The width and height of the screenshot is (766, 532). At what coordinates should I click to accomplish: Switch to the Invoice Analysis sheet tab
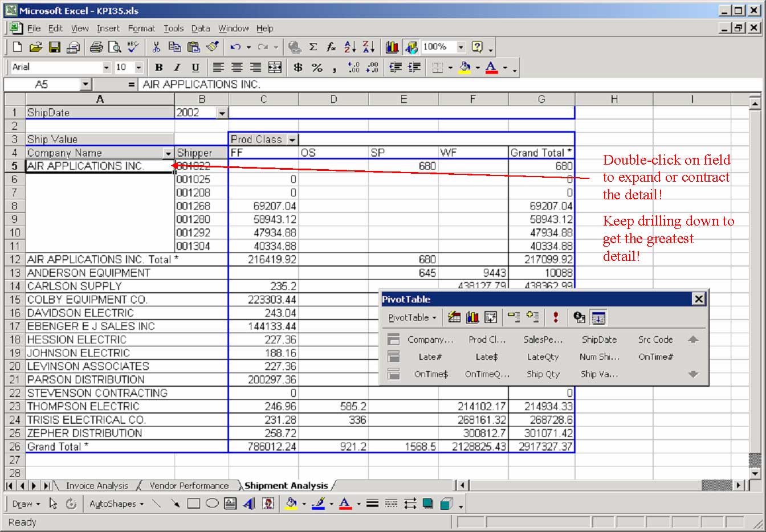[97, 486]
